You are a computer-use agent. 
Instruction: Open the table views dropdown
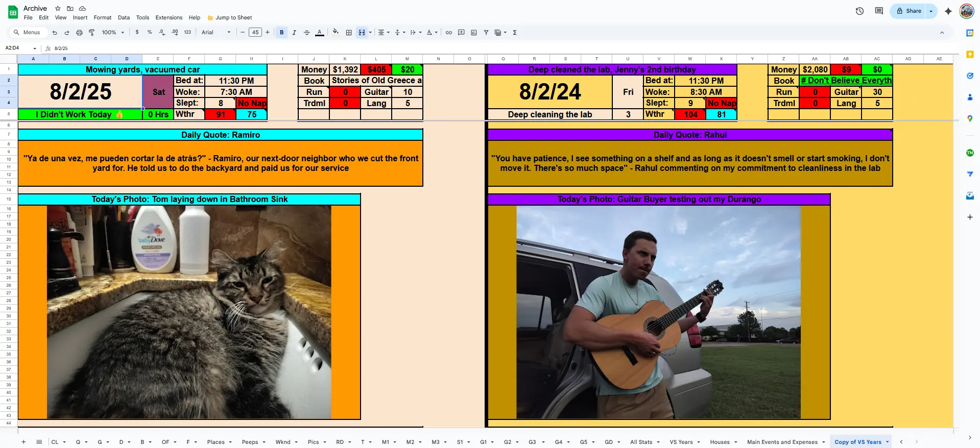tap(500, 32)
